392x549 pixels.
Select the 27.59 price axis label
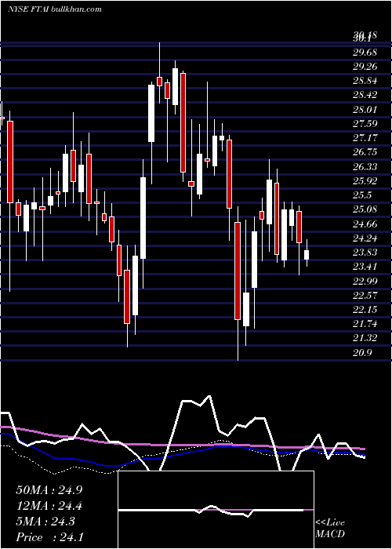[x=365, y=124]
